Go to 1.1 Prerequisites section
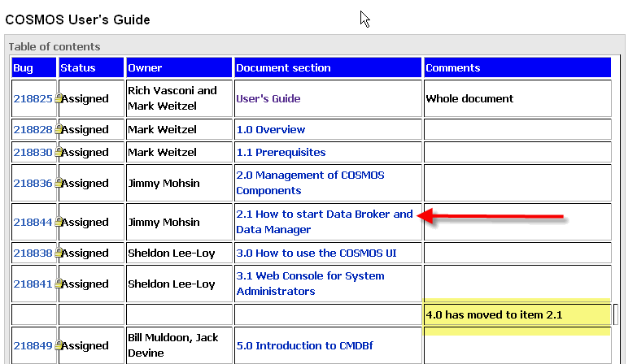The image size is (637, 364). point(281,152)
